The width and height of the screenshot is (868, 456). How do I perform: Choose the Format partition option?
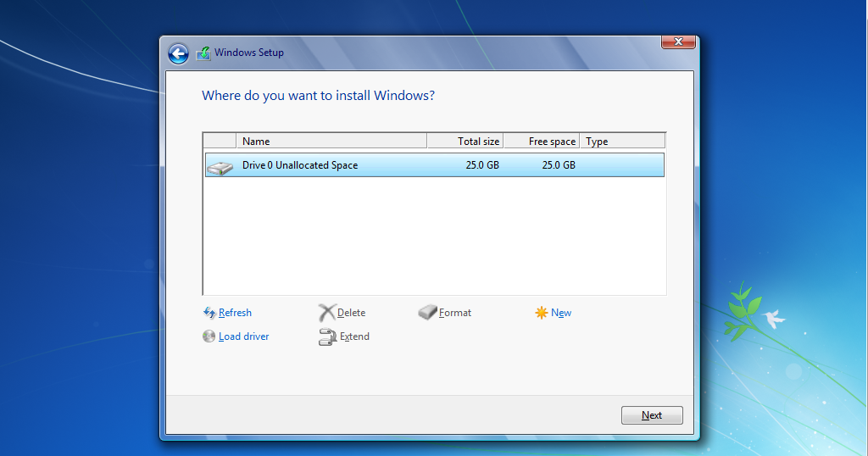pyautogui.click(x=454, y=313)
